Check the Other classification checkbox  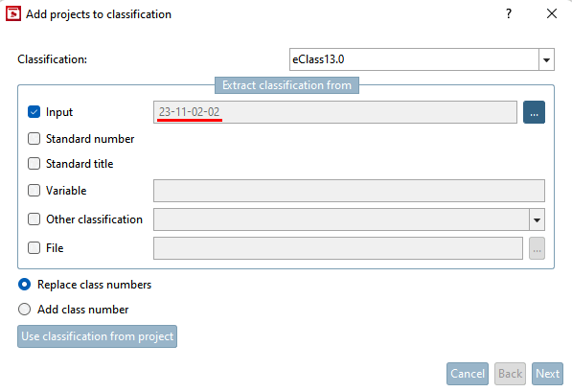(34, 219)
